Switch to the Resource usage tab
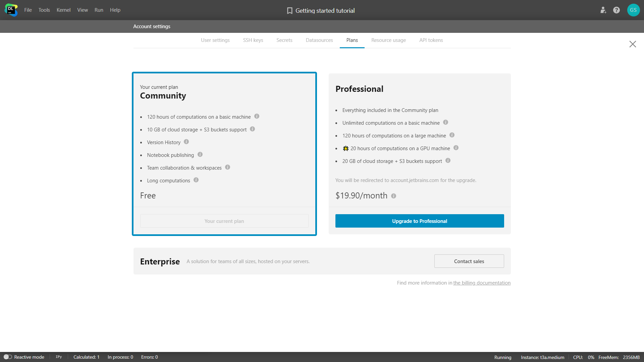This screenshot has width=644, height=362. [388, 40]
